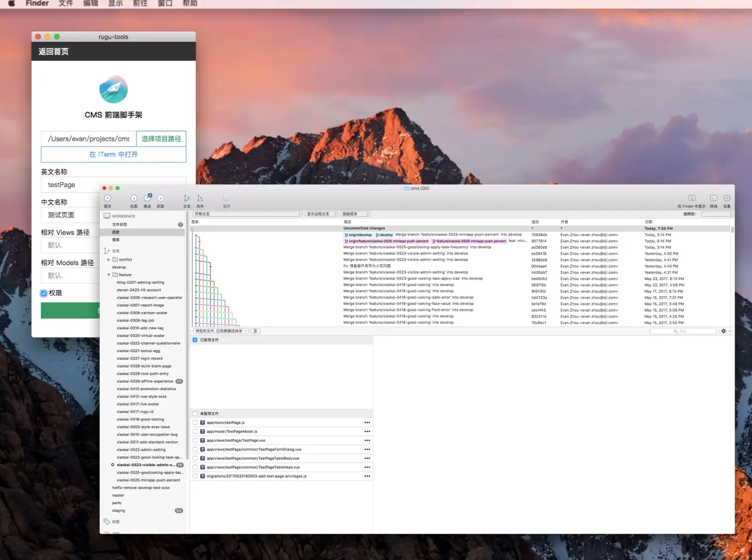Click the more options dots for TestPageModel.js

coord(367,432)
